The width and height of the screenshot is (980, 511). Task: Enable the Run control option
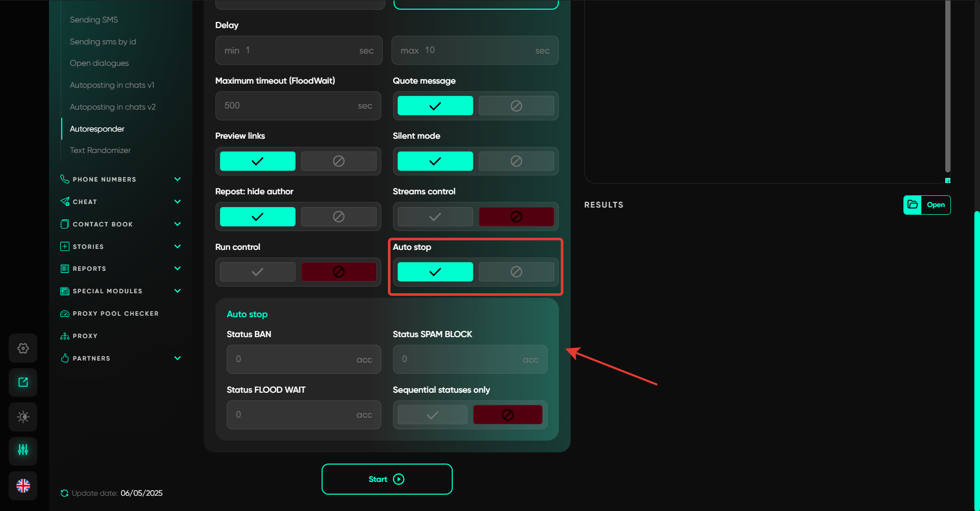click(257, 272)
